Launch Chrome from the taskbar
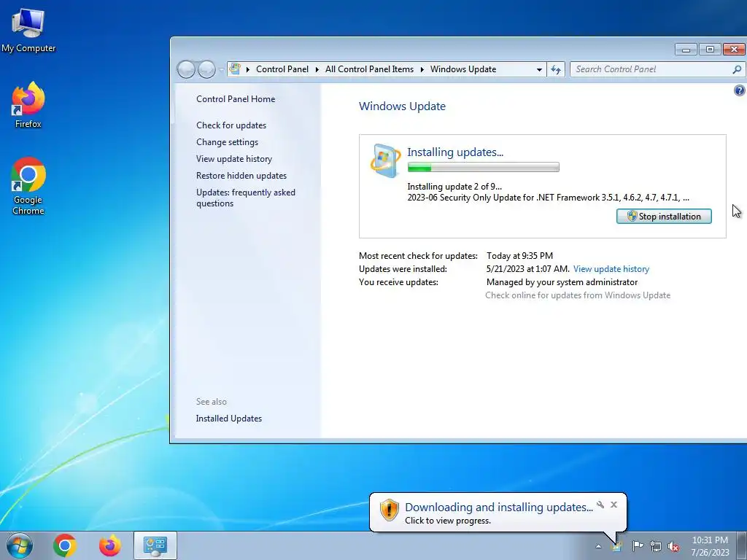This screenshot has height=560, width=747. (x=65, y=545)
